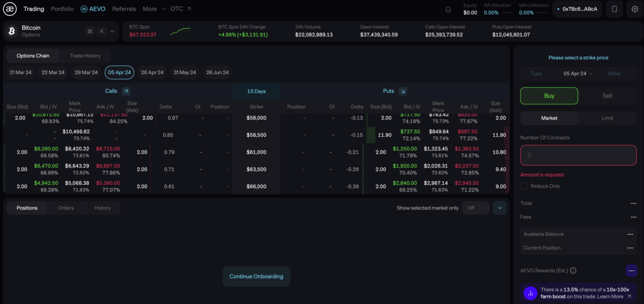The image size is (644, 304).
Task: Enable the Reduce Only checkbox
Action: [x=524, y=186]
